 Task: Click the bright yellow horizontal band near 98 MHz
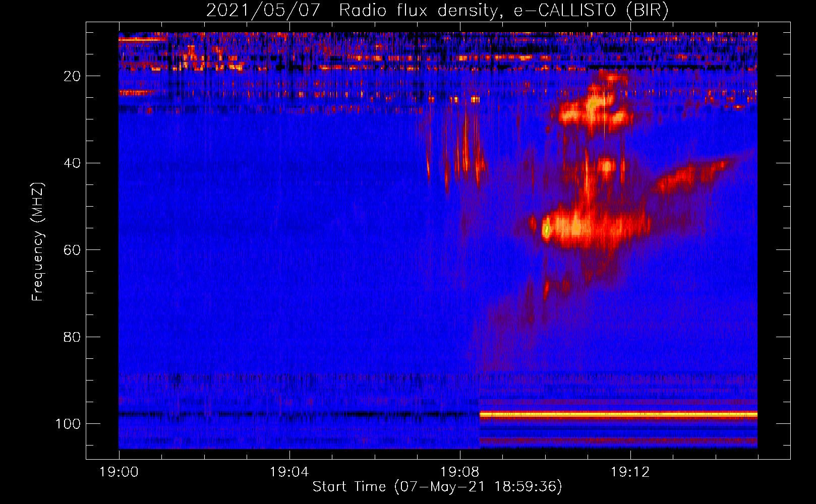point(618,414)
